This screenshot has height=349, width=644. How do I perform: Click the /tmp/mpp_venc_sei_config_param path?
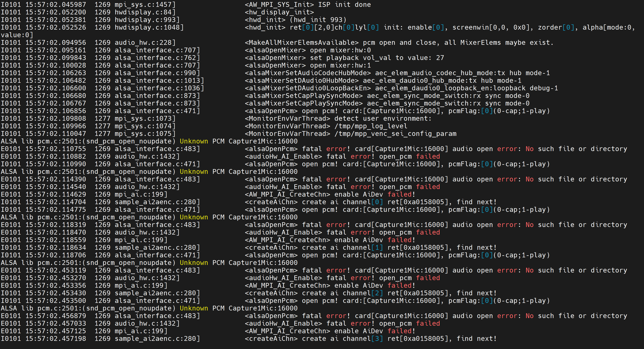coord(395,134)
